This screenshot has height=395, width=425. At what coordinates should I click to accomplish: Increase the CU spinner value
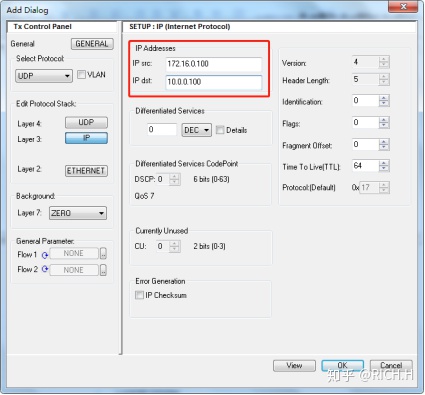coord(174,244)
